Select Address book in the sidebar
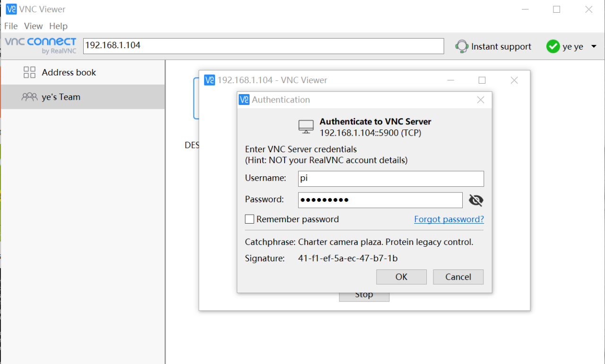 [83, 72]
